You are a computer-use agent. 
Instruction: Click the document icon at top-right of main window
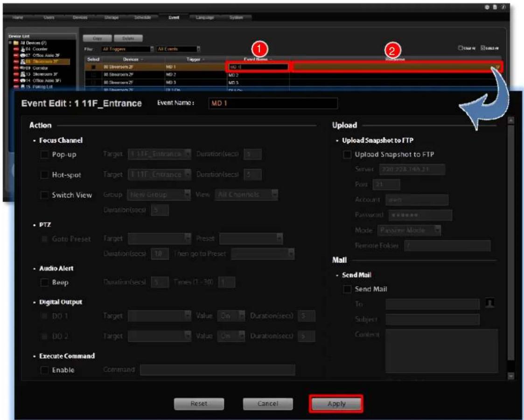pos(495,7)
